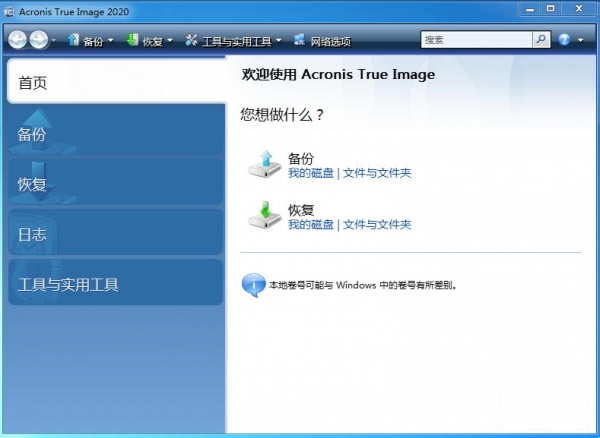
Task: Click the 备份 disk icon with up arrow
Action: pyautogui.click(x=265, y=164)
